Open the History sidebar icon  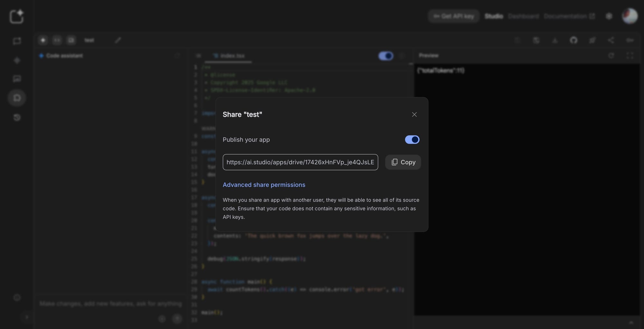17,117
